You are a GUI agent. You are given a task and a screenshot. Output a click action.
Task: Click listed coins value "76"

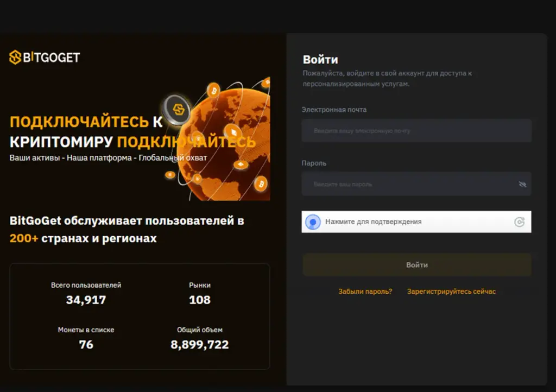(86, 345)
